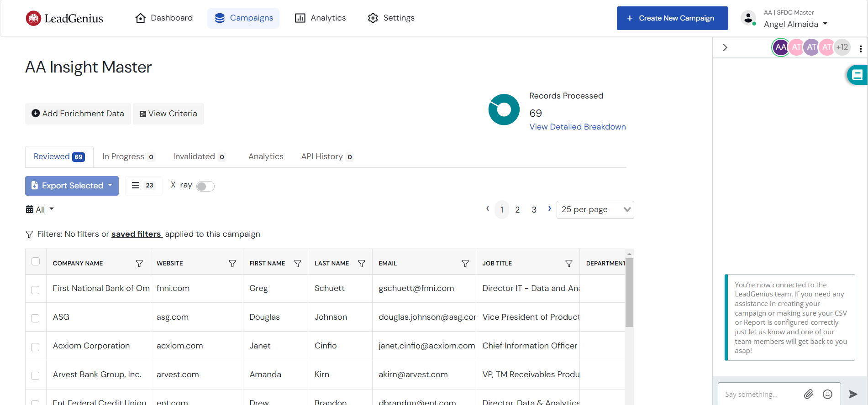Screen dimensions: 868x405
Task: Click the funnel icon beside Filters label
Action: (29, 234)
